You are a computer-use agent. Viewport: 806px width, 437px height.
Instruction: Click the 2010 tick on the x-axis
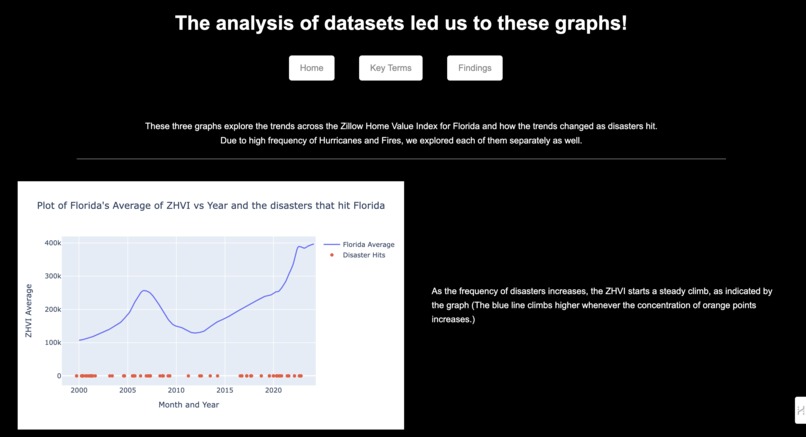(176, 390)
